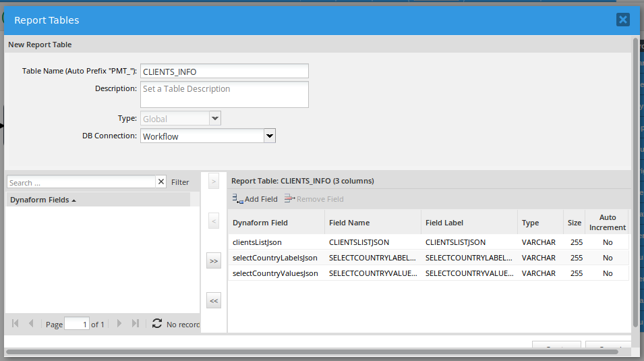This screenshot has width=644, height=361.
Task: Go to first page icon
Action: pos(16,324)
